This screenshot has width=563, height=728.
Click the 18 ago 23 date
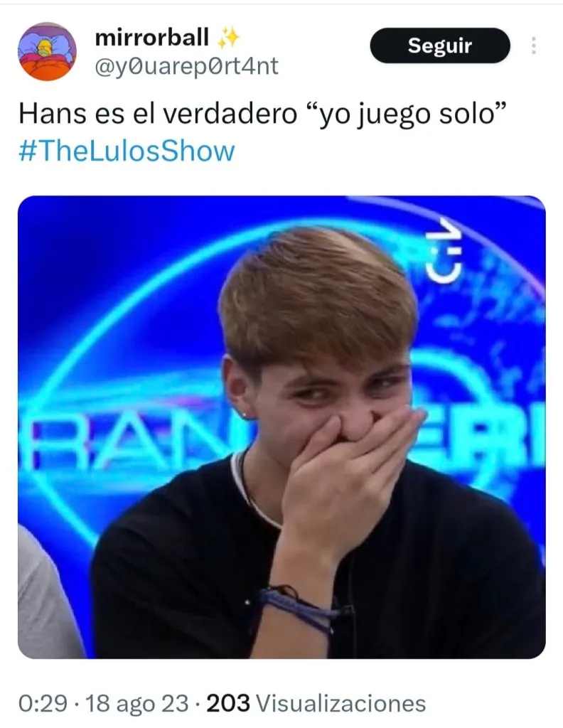[137, 703]
